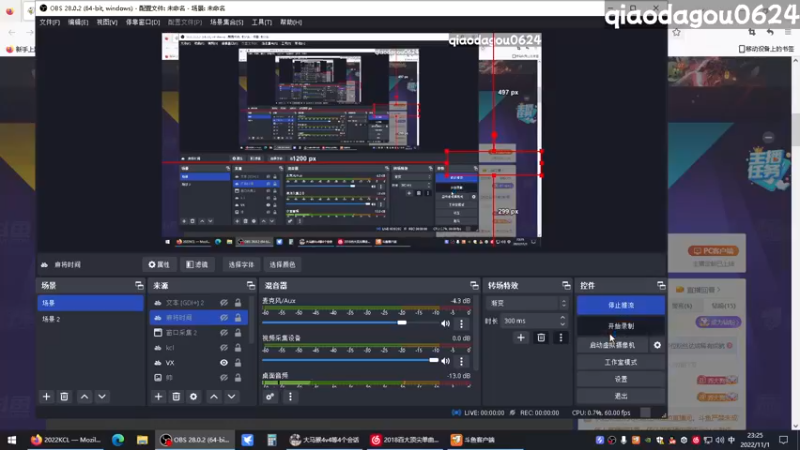Add a transition with the plus icon
Image resolution: width=800 pixels, height=450 pixels.
click(520, 337)
